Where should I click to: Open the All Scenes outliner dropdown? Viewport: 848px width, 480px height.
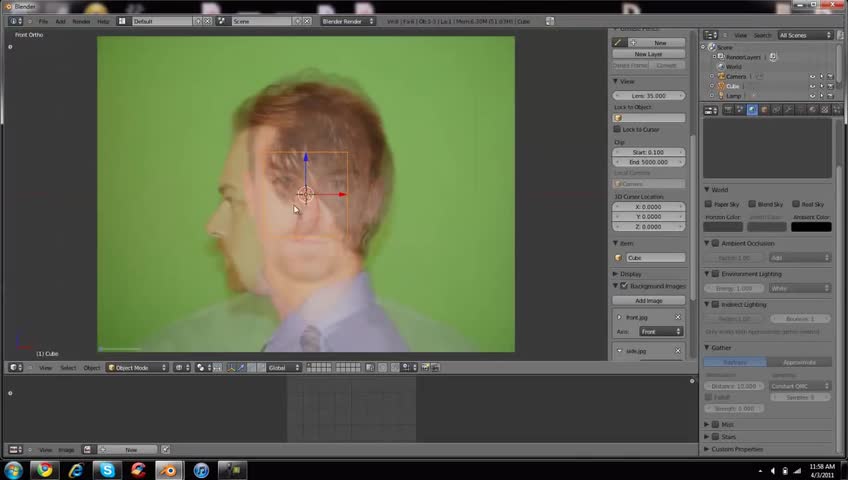tap(805, 35)
